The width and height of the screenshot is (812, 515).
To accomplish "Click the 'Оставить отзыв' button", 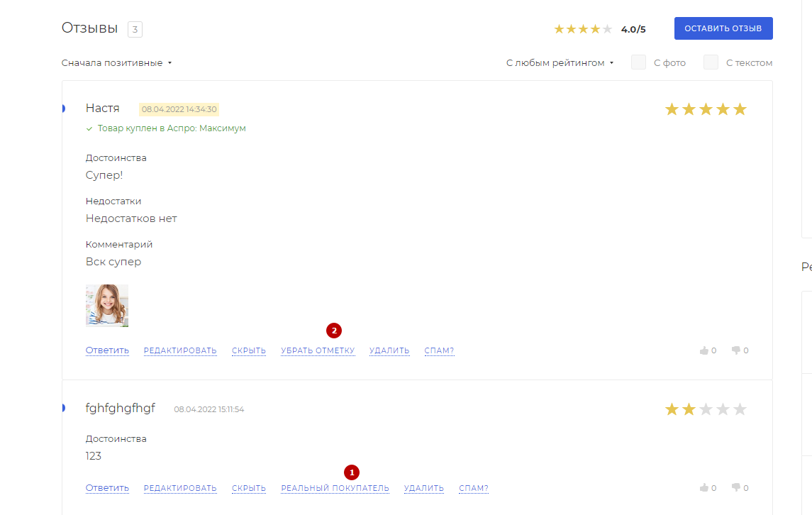I will pos(723,28).
